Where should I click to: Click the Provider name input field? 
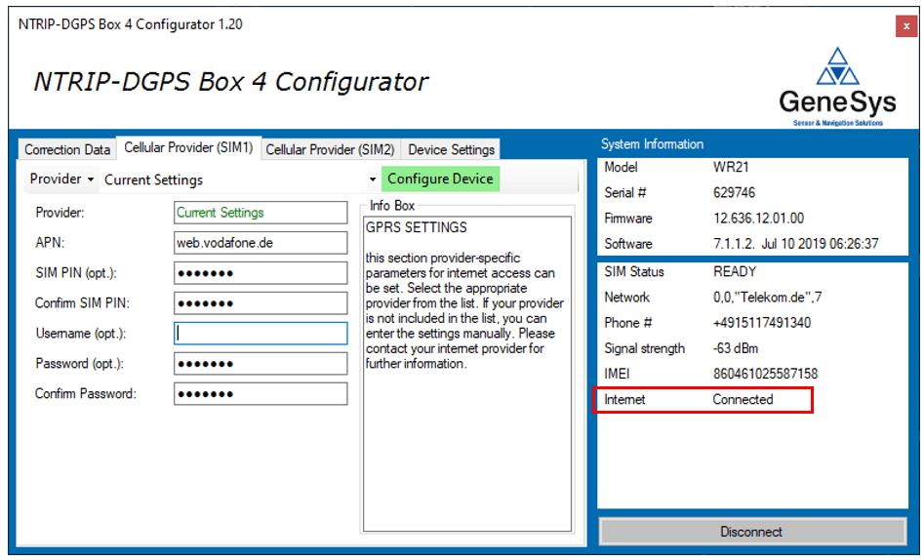(x=261, y=213)
